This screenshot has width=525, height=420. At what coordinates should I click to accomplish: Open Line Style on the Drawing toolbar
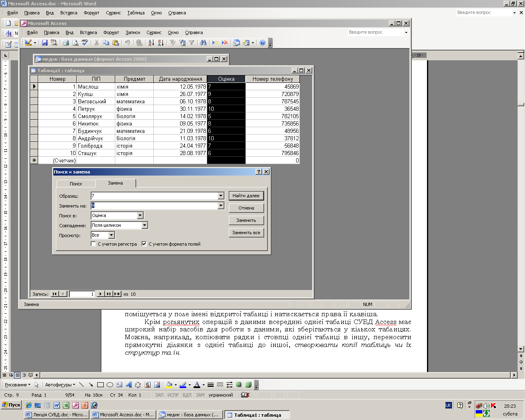(210, 385)
